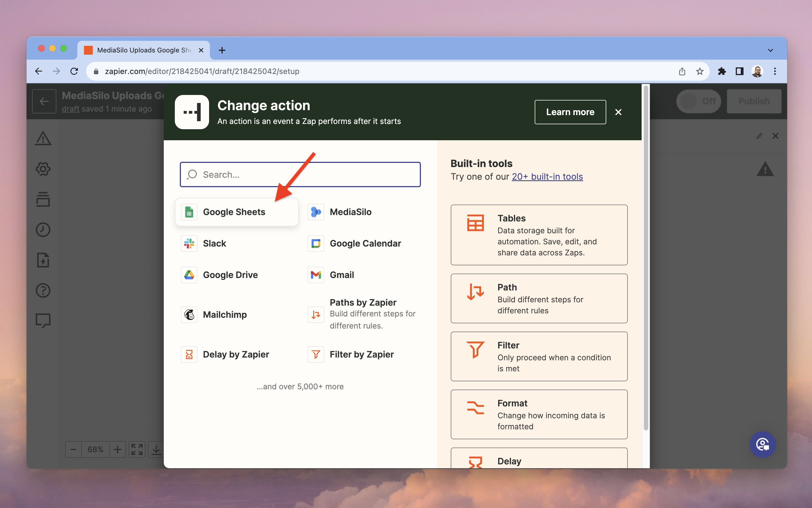Image resolution: width=812 pixels, height=508 pixels.
Task: Bookmark this page with the star
Action: (x=700, y=71)
